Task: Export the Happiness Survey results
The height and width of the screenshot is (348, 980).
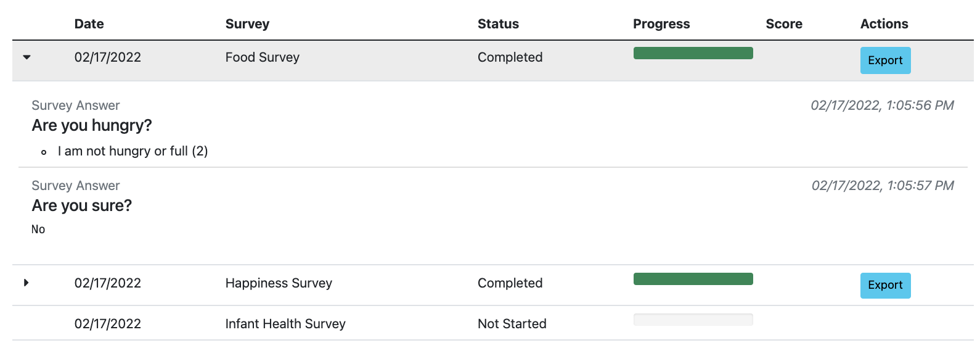Action: (x=885, y=285)
